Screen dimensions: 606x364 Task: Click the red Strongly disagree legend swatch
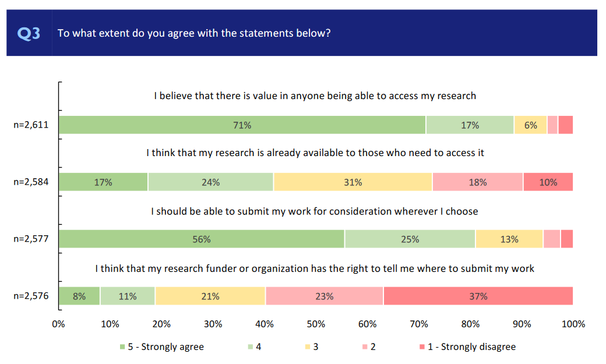click(421, 347)
